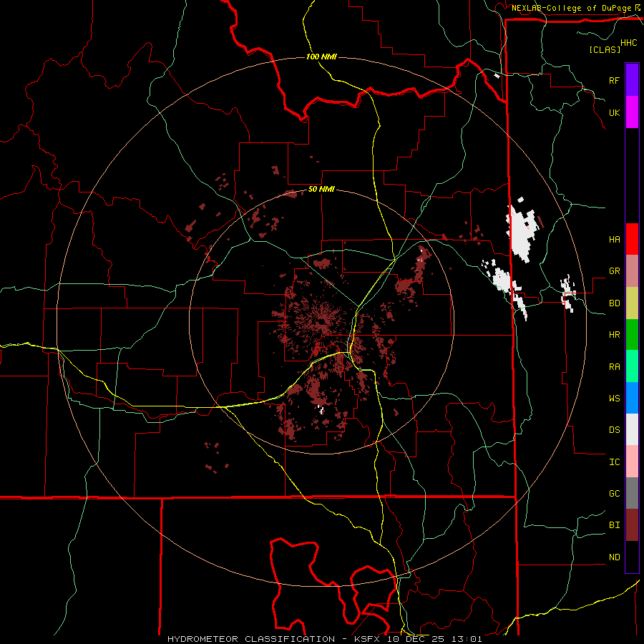Image resolution: width=644 pixels, height=644 pixels.
Task: Click the 'WS' legend label
Action: pos(614,399)
